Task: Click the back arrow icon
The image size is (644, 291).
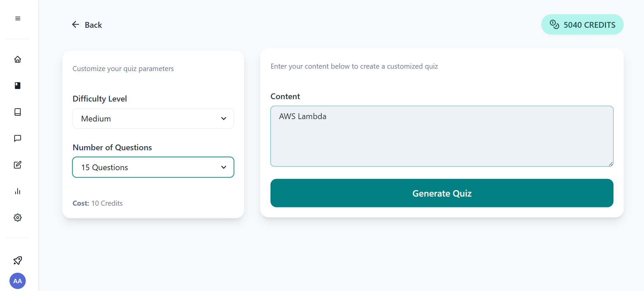Action: pyautogui.click(x=76, y=24)
